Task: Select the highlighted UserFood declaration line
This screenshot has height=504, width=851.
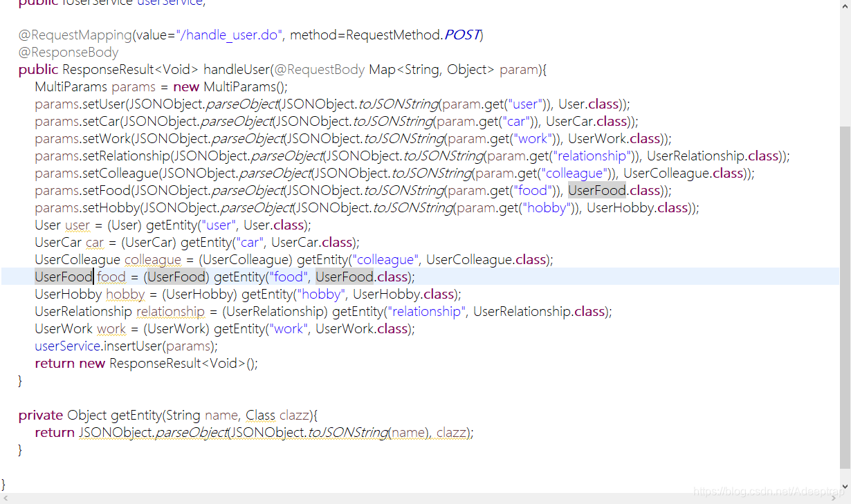Action: (208, 277)
